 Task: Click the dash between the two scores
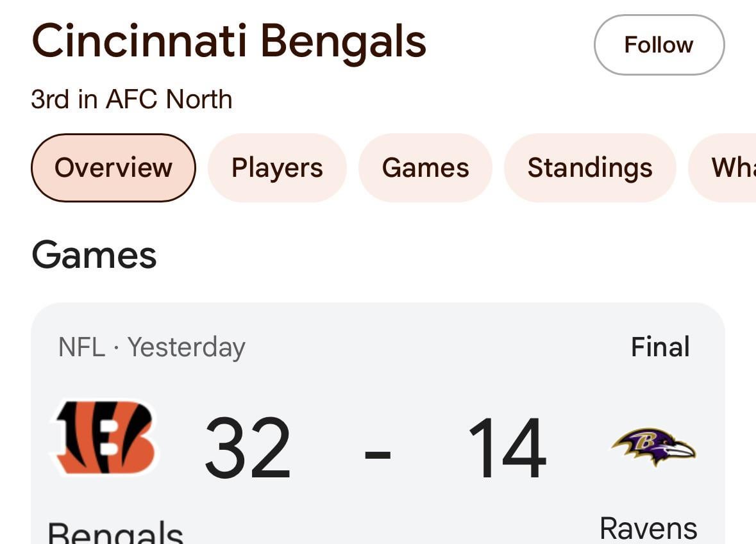pyautogui.click(x=378, y=454)
